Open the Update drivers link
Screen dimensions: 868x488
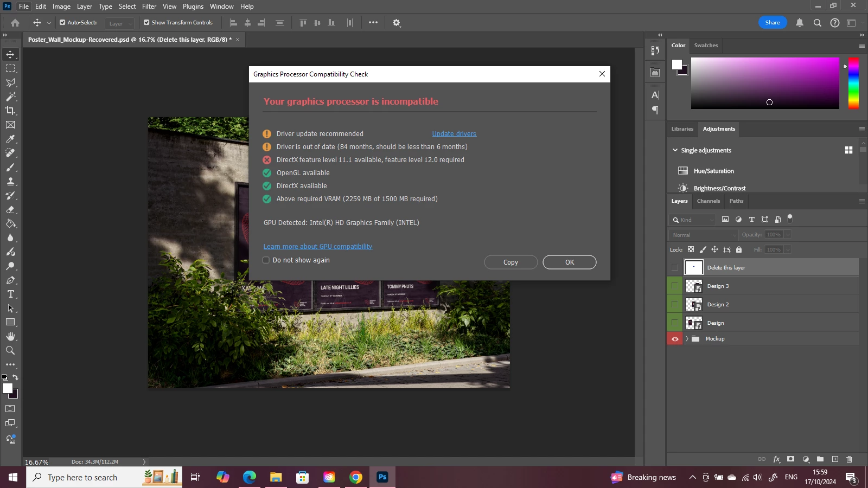pos(454,134)
